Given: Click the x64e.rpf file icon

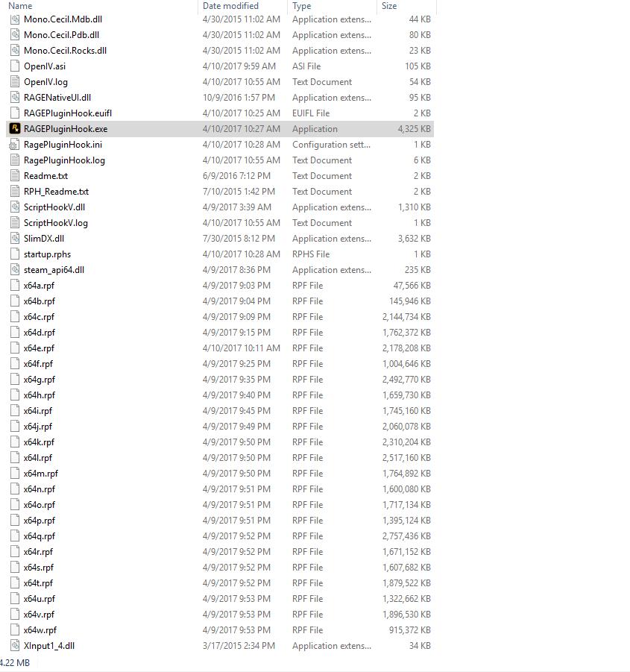Looking at the screenshot, I should 15,348.
